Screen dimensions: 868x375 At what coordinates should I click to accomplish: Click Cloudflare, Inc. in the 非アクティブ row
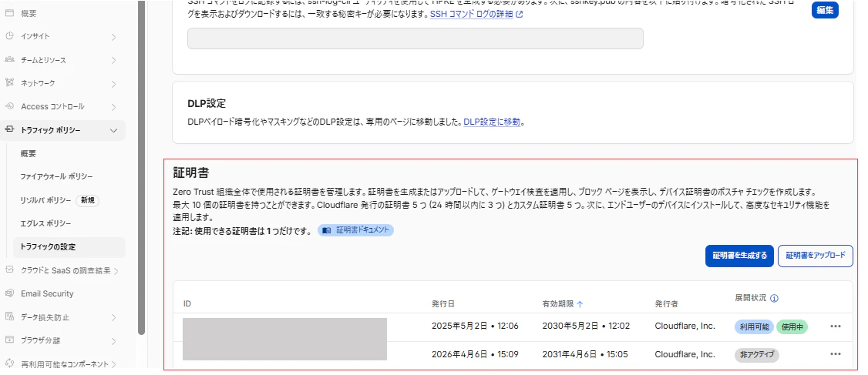coord(685,354)
